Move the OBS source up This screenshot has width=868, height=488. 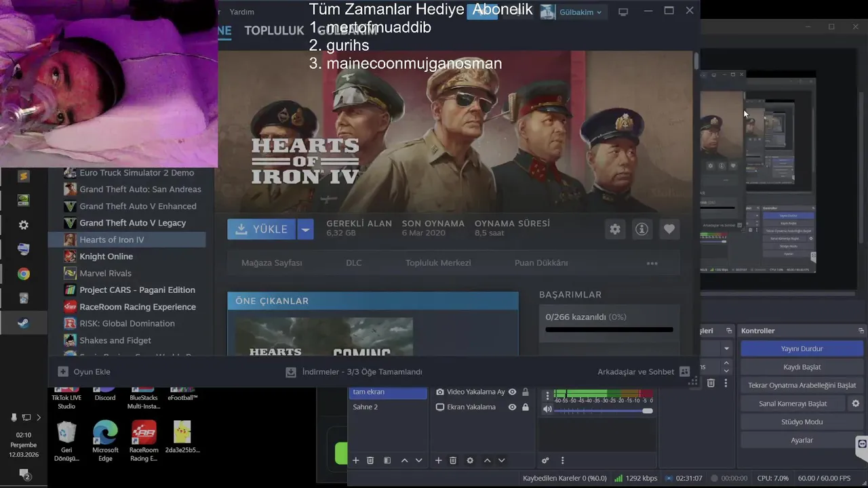(x=487, y=460)
